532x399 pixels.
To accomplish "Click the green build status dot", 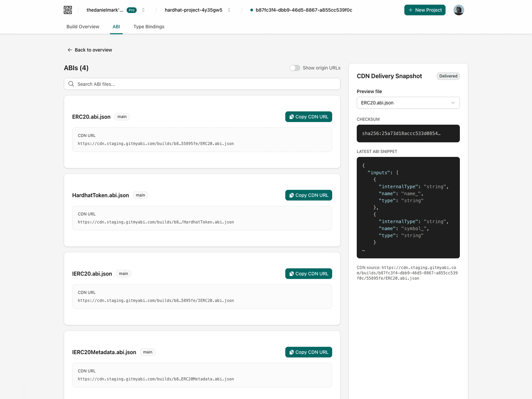I will coord(252,10).
